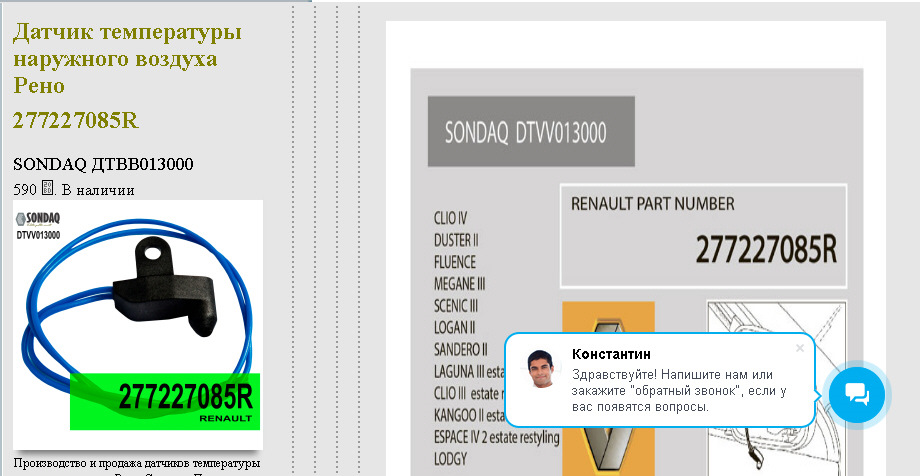920x476 pixels.
Task: Click heading Датчик температуры наружного воздуха Рено
Action: [x=127, y=59]
